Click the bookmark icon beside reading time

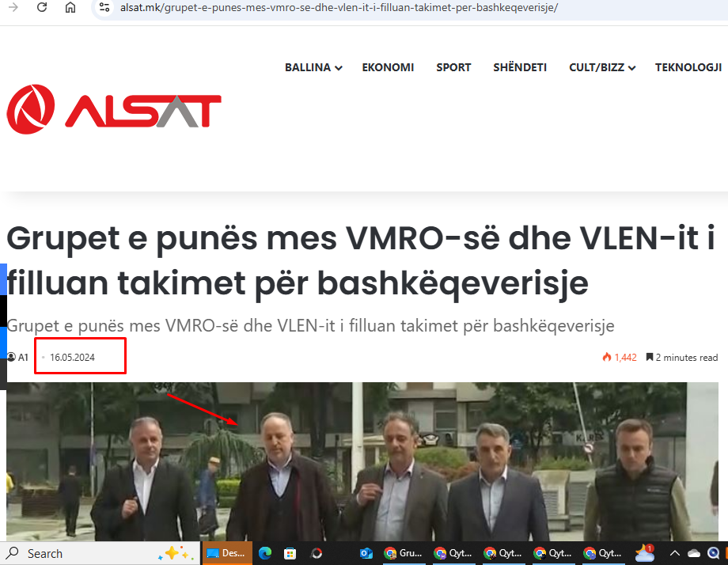click(x=650, y=357)
